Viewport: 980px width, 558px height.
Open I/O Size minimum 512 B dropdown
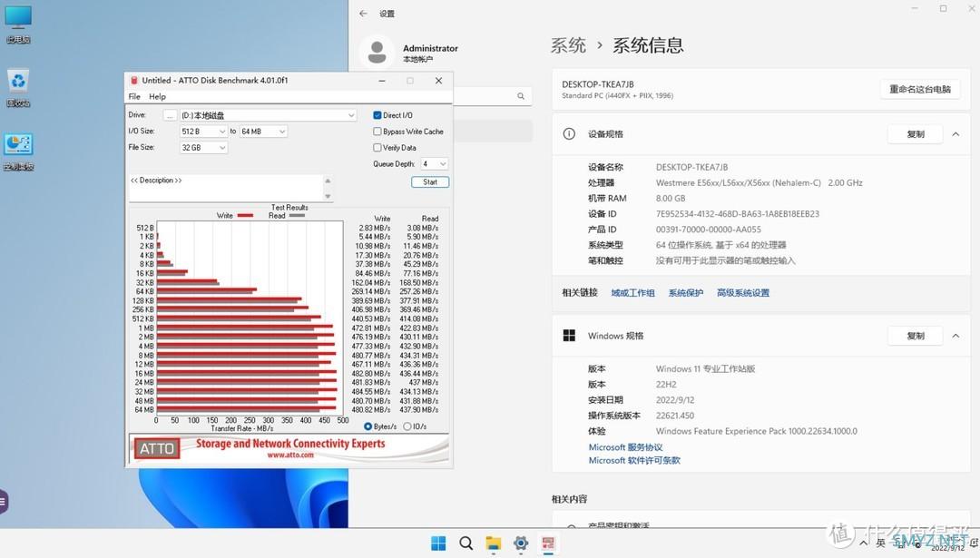point(203,132)
